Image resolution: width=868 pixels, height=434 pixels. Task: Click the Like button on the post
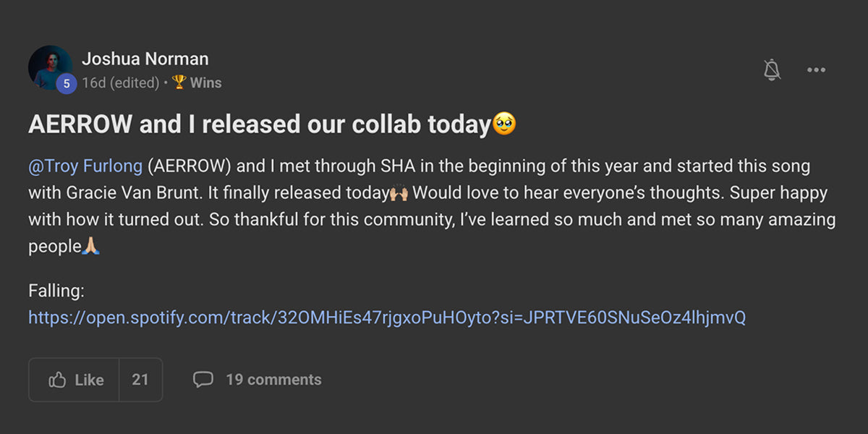80,379
